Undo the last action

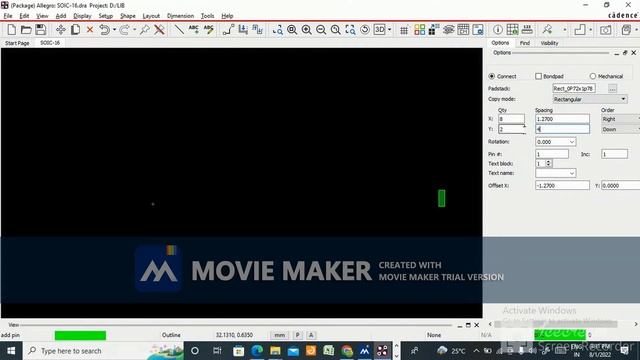(104, 30)
